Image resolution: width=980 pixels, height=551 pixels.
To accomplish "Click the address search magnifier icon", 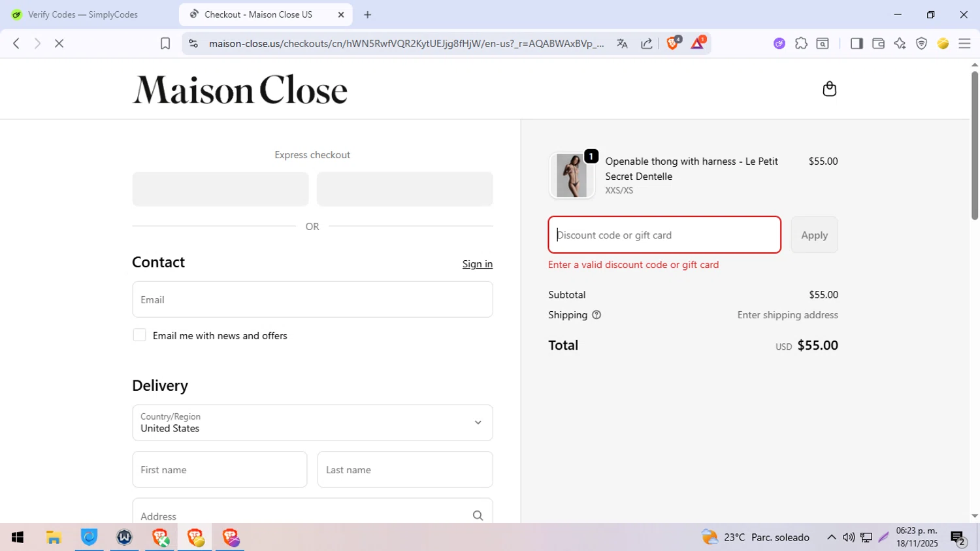I will coord(478,516).
